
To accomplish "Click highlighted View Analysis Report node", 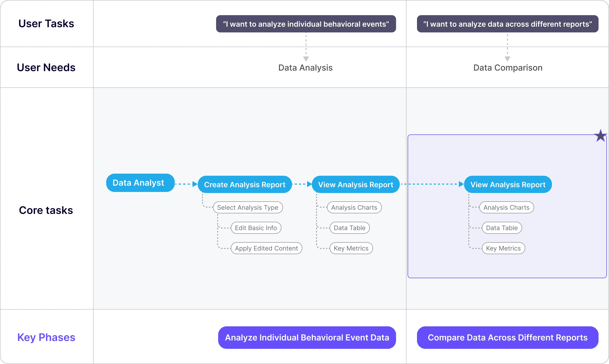I will 508,185.
